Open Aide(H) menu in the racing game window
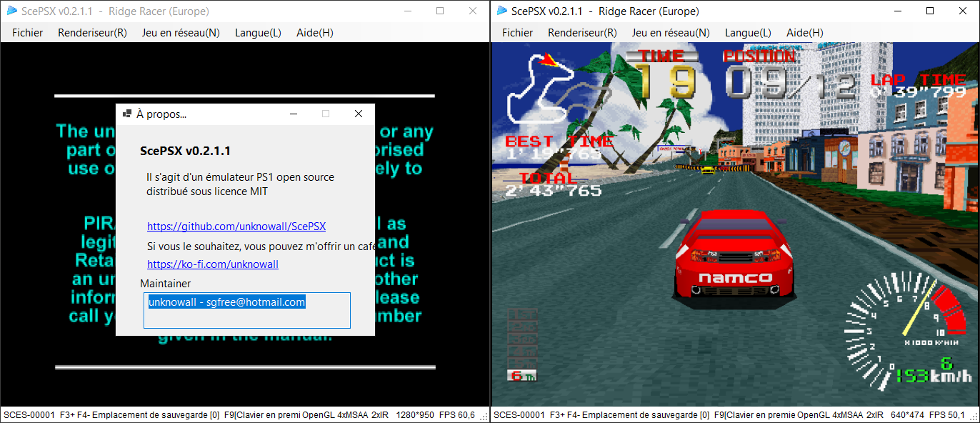The width and height of the screenshot is (980, 423). tap(804, 33)
